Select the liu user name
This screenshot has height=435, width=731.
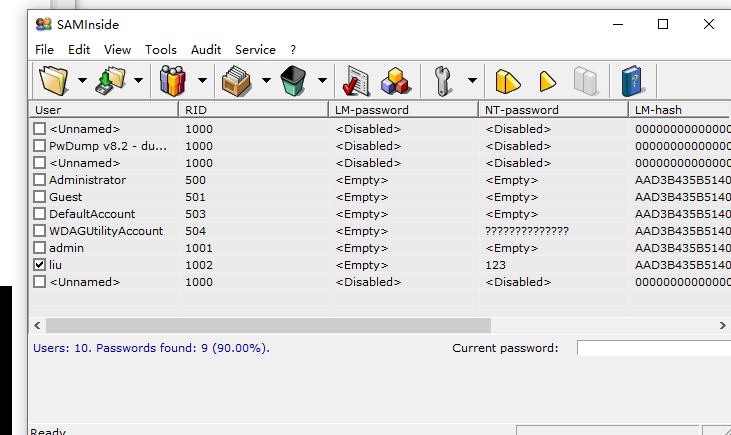(x=55, y=265)
